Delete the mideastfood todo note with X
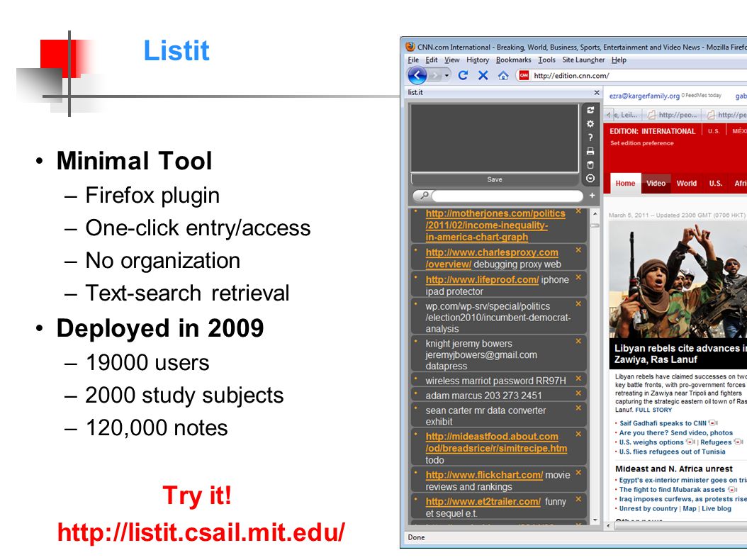This screenshot has height=560, width=747. (x=578, y=435)
